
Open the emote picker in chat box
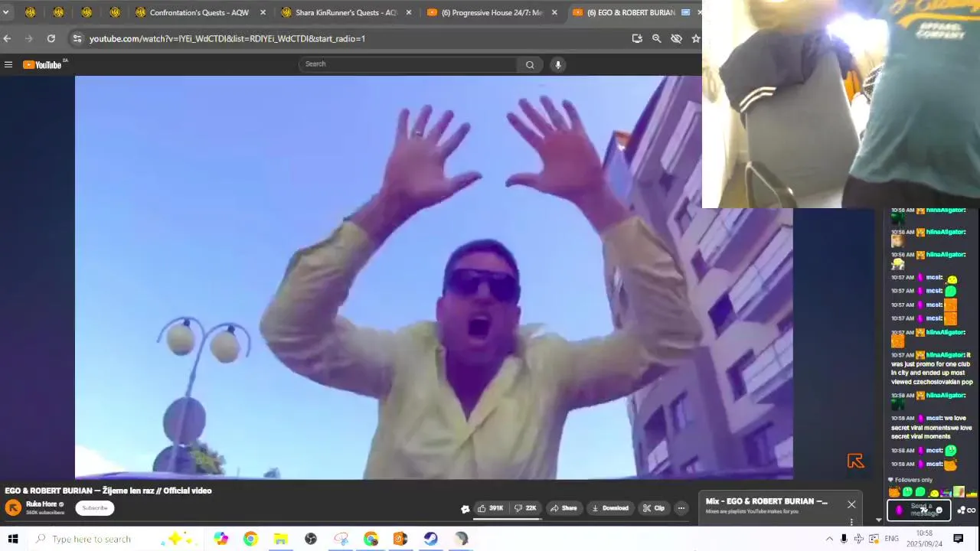coord(939,510)
